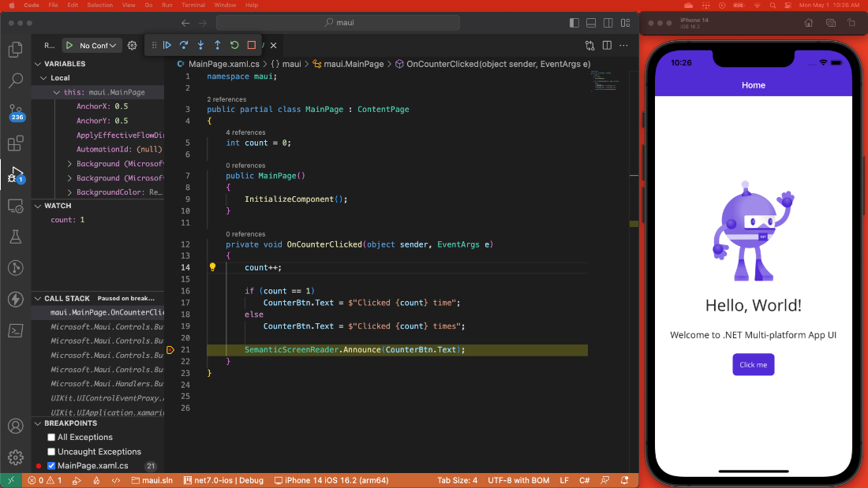Collapse the CALL STACK section
The width and height of the screenshot is (868, 488).
click(x=38, y=298)
